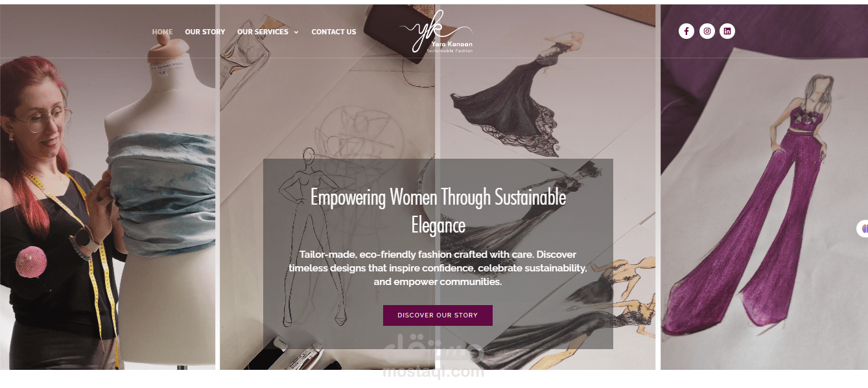
Task: Click the Discover Our Story button
Action: click(x=438, y=315)
